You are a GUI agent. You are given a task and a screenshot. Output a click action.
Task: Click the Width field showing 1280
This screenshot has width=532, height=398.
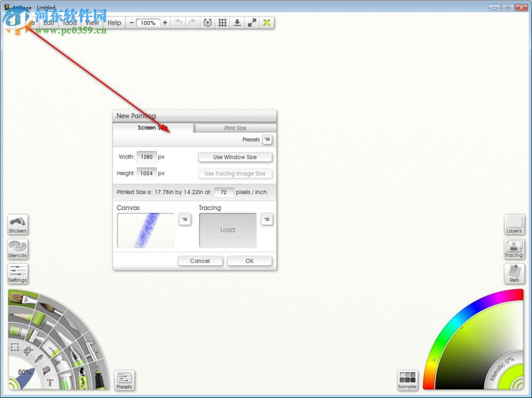[147, 157]
